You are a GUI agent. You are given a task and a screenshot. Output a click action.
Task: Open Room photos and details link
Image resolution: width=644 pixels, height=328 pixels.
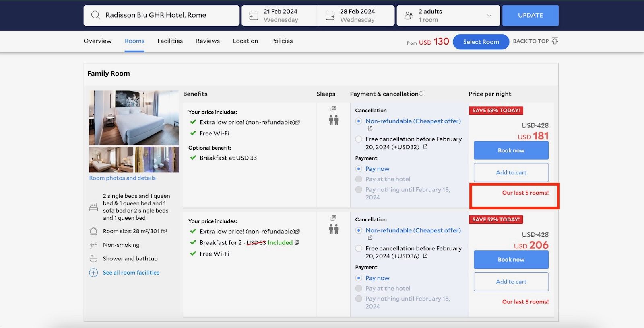[122, 178]
